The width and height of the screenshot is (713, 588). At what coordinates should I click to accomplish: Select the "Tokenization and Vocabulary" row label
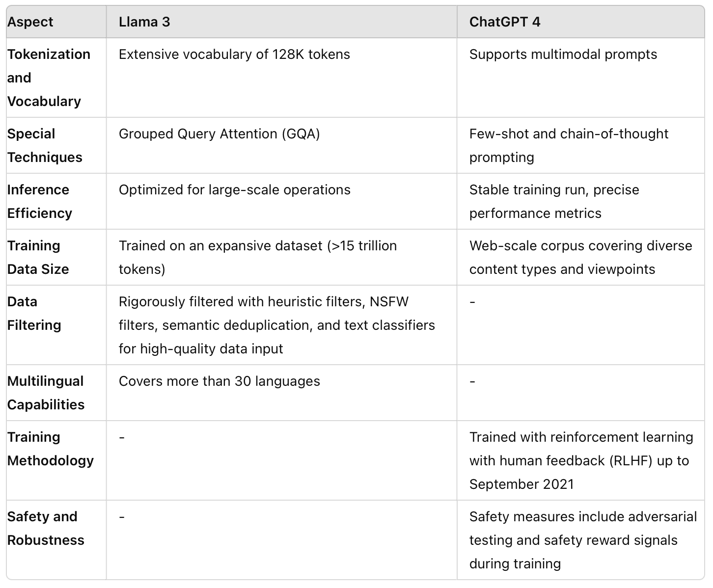click(x=49, y=78)
